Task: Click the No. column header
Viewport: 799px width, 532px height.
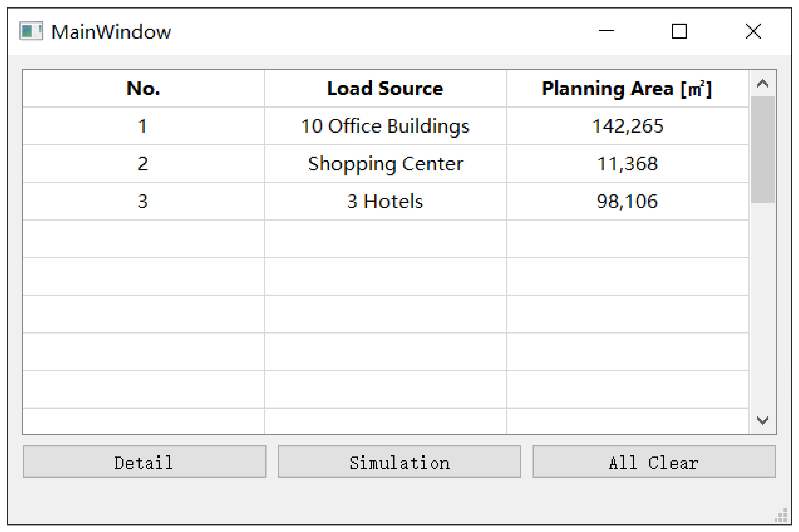Action: point(143,89)
